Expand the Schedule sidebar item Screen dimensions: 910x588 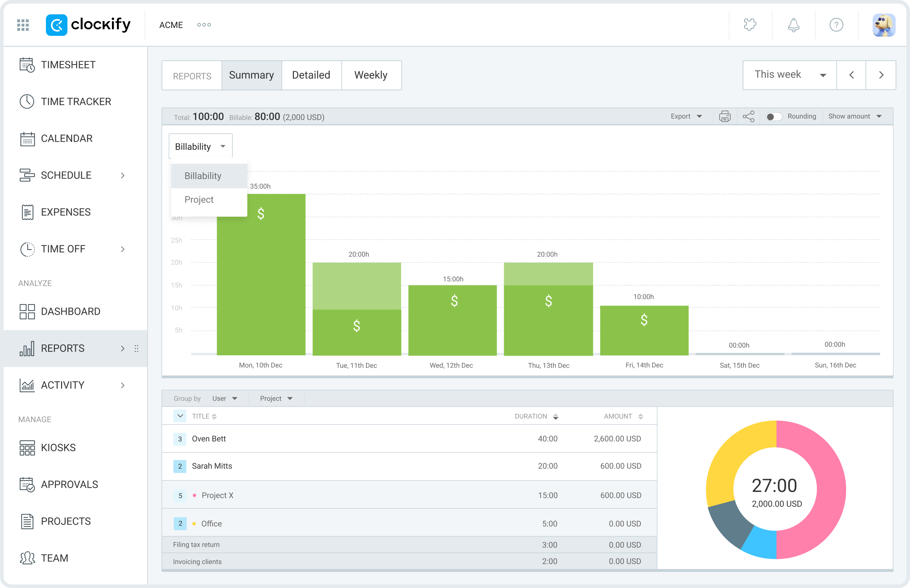123,175
